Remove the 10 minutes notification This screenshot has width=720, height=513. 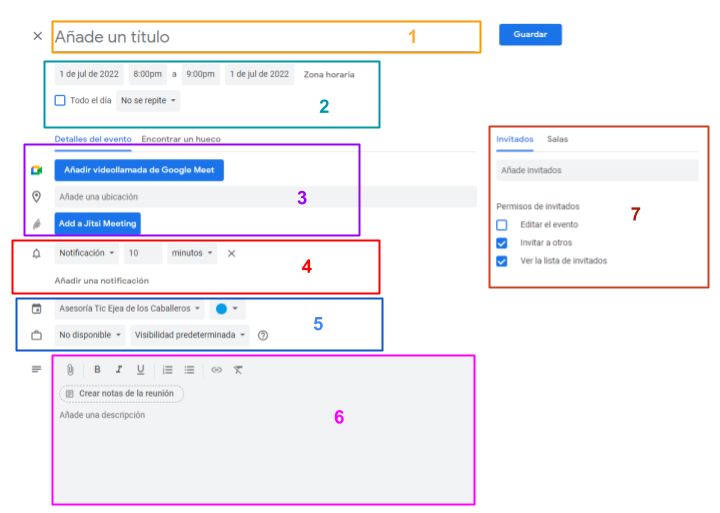231,253
